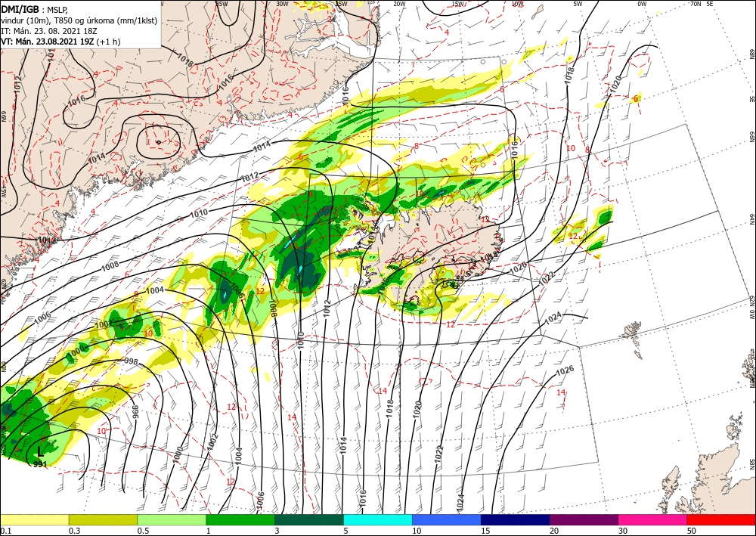Click the "30W" longitude label
Viewport: 756px width, 536px height.
pos(282,4)
